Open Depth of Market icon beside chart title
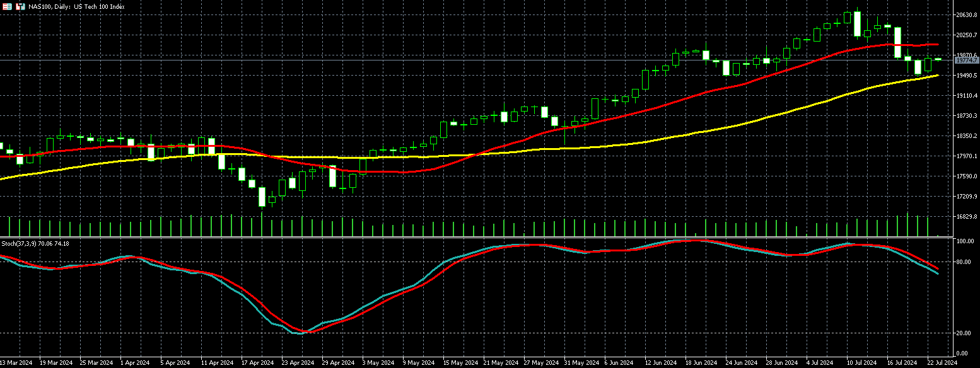 pyautogui.click(x=20, y=6)
